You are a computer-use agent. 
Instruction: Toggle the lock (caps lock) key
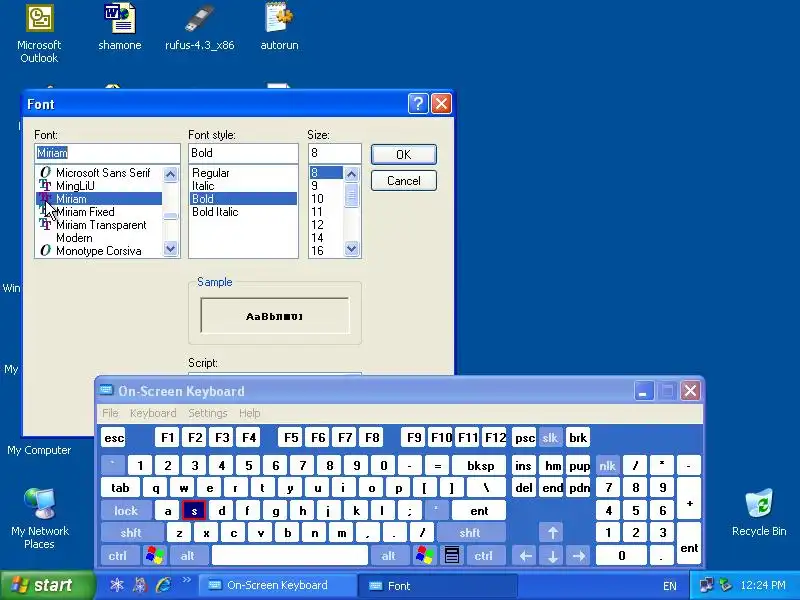point(126,510)
